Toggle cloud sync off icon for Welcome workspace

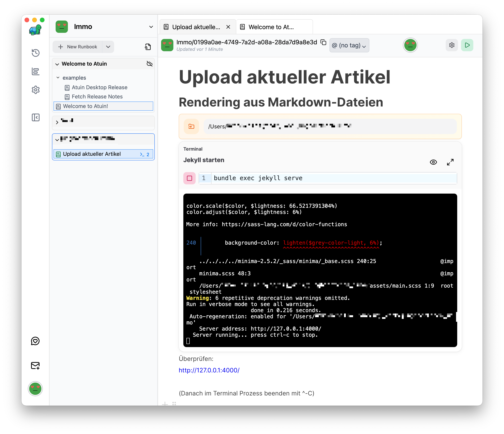pos(149,64)
